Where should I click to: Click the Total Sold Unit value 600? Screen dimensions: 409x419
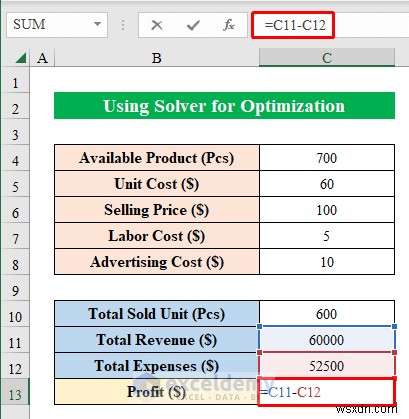pos(327,314)
